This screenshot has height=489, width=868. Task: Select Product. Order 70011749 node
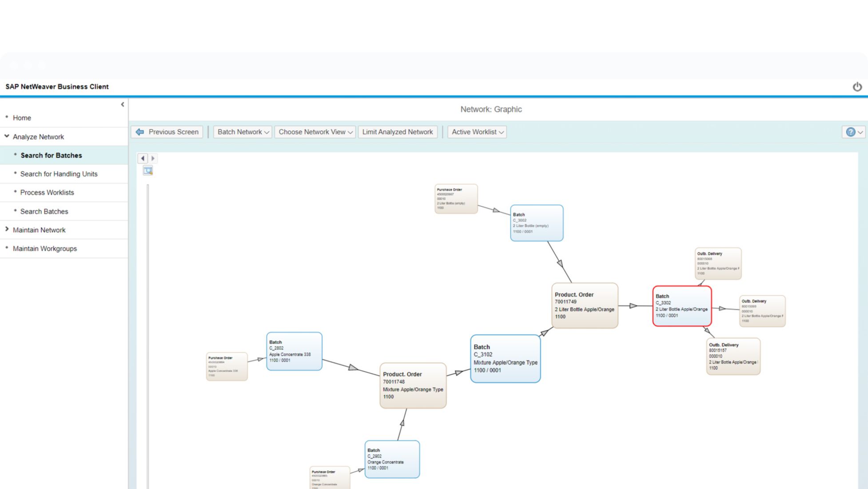pos(584,305)
